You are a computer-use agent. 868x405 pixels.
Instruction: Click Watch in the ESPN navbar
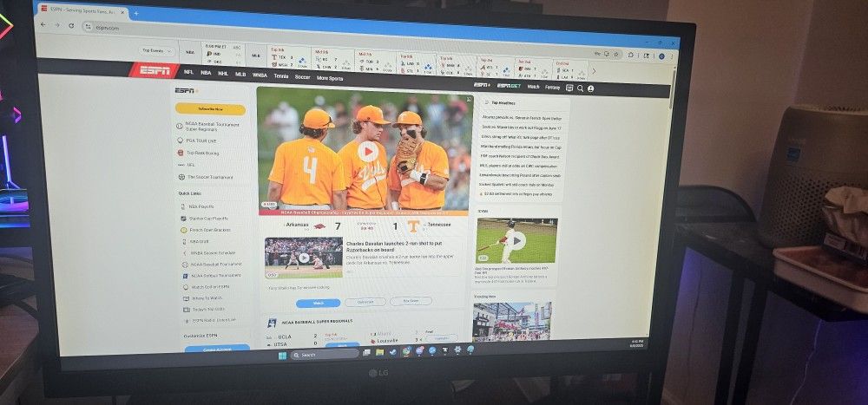pos(533,87)
